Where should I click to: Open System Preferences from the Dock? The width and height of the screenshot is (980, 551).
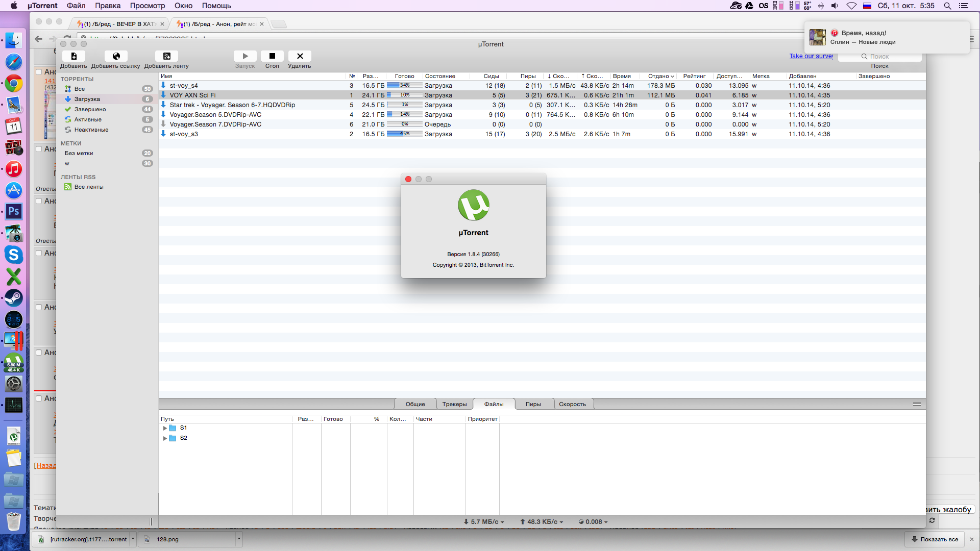coord(14,384)
